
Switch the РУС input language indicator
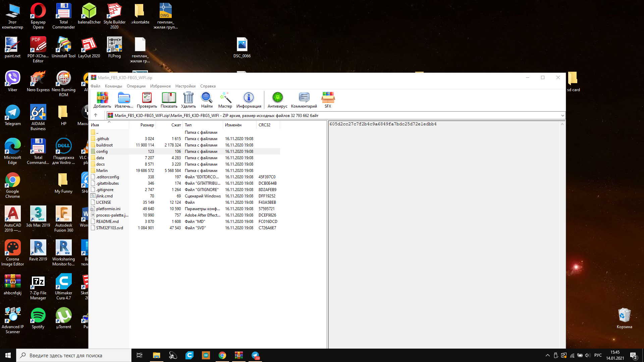pyautogui.click(x=598, y=355)
